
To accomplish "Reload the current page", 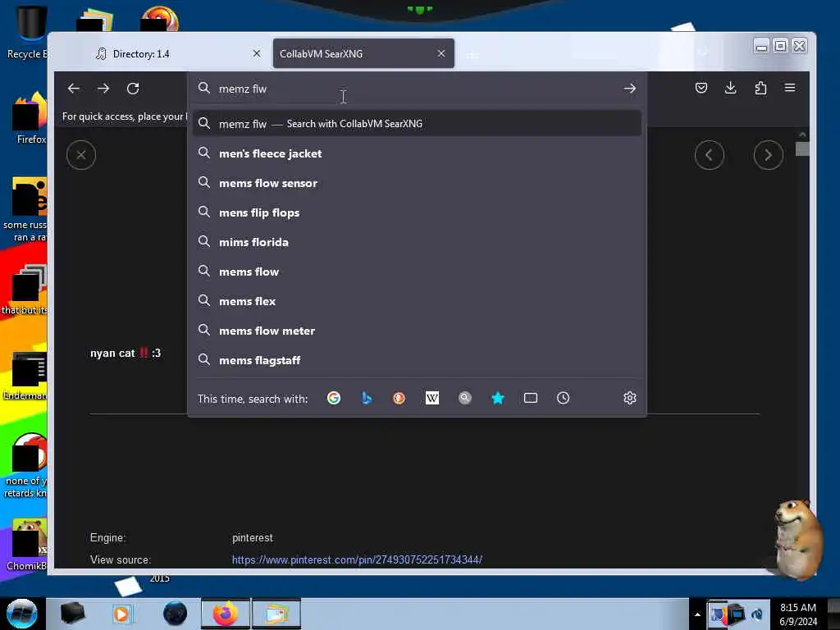I will (x=133, y=89).
